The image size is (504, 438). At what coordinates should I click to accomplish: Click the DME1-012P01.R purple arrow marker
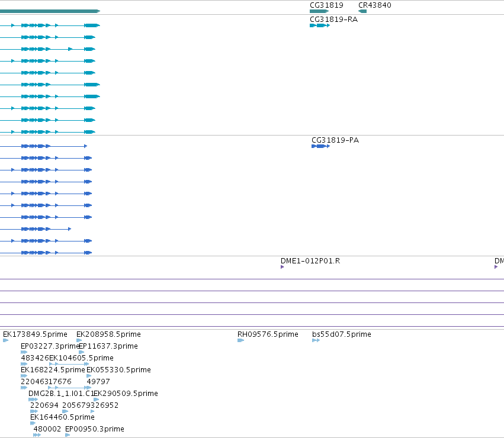pos(283,267)
